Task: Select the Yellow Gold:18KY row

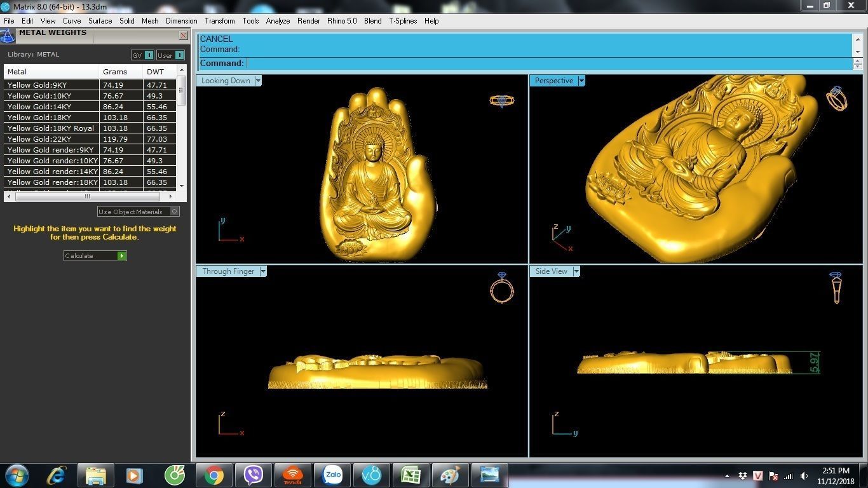Action: pyautogui.click(x=90, y=118)
